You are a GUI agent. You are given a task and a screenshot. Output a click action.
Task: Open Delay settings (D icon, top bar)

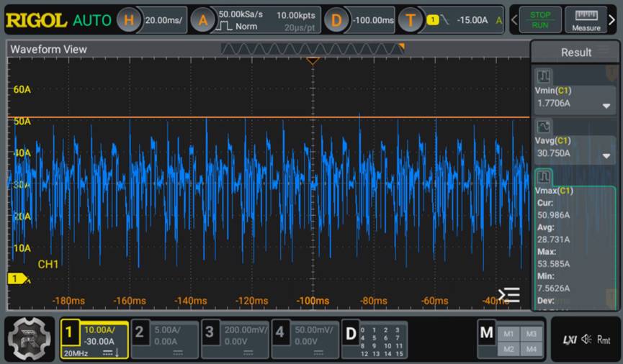(336, 20)
